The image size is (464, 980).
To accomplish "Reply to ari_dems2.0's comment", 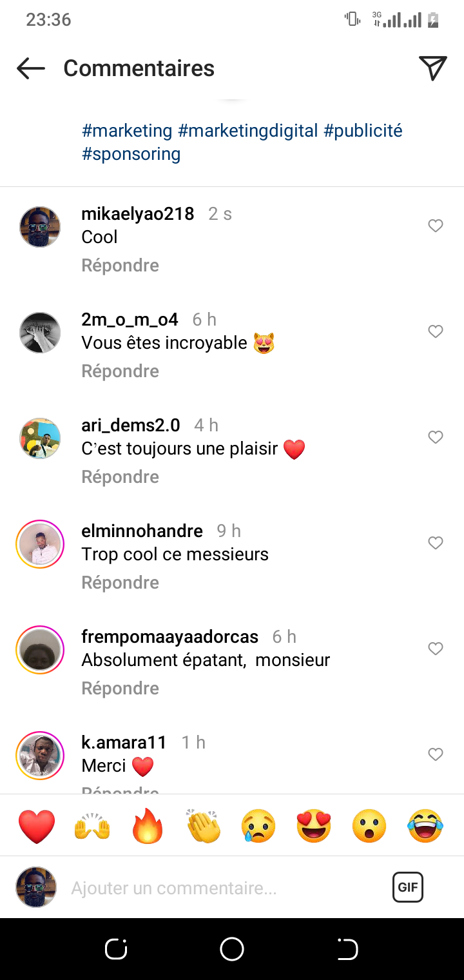I will pyautogui.click(x=120, y=477).
